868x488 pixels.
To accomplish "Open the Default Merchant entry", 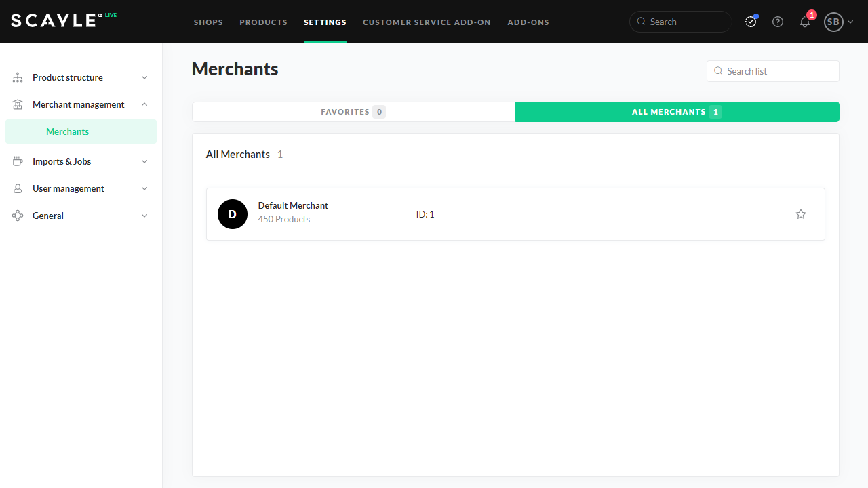I will point(293,206).
